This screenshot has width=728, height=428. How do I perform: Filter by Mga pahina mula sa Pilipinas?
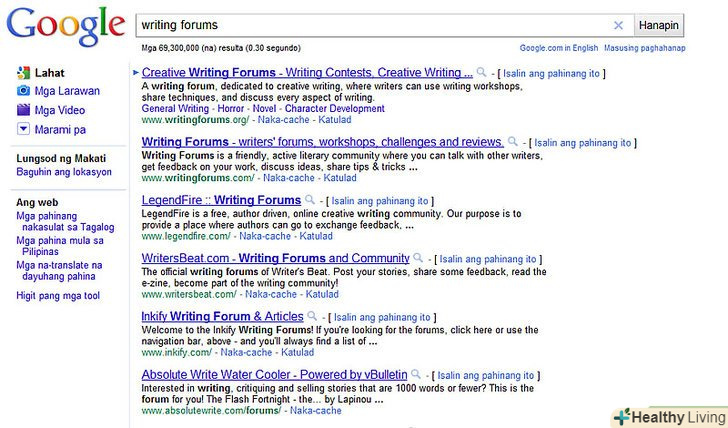pos(59,247)
